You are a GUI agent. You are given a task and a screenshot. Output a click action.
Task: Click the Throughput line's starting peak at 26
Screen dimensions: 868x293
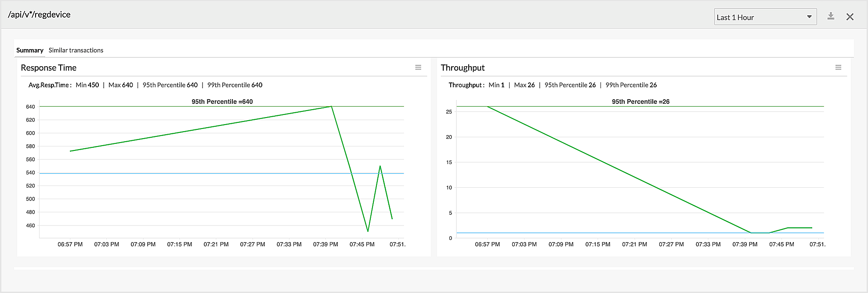point(487,107)
